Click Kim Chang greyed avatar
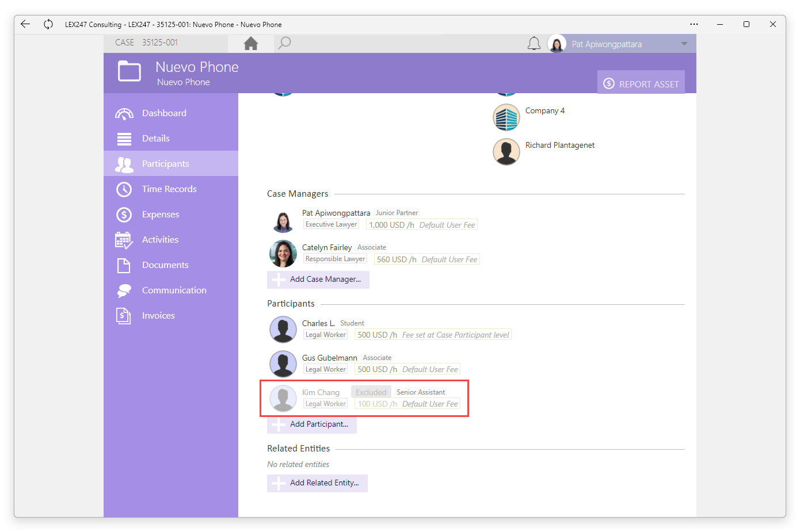This screenshot has height=532, width=800. (283, 399)
